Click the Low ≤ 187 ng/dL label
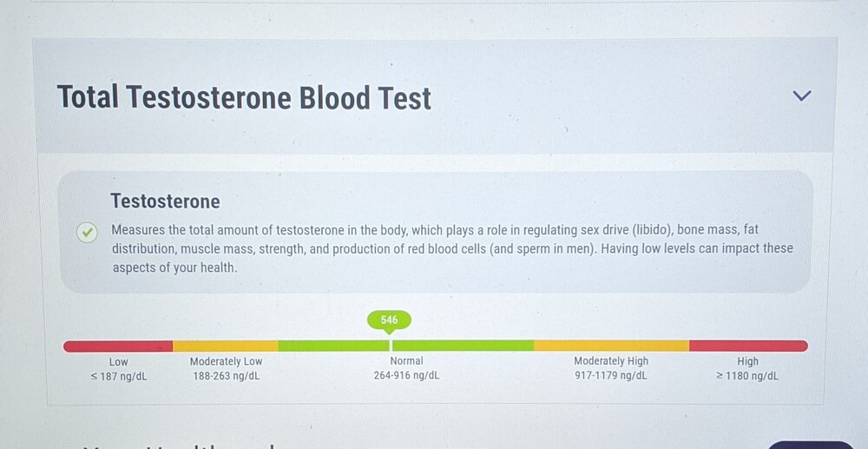This screenshot has width=868, height=449. 118,369
